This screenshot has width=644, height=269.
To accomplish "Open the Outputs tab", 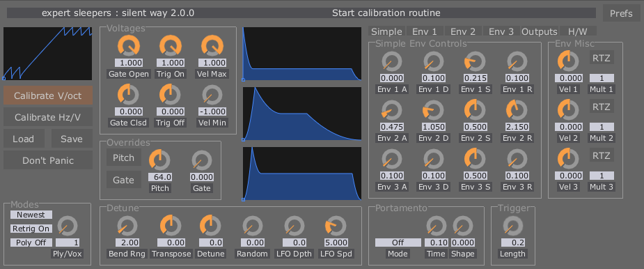I will point(540,31).
